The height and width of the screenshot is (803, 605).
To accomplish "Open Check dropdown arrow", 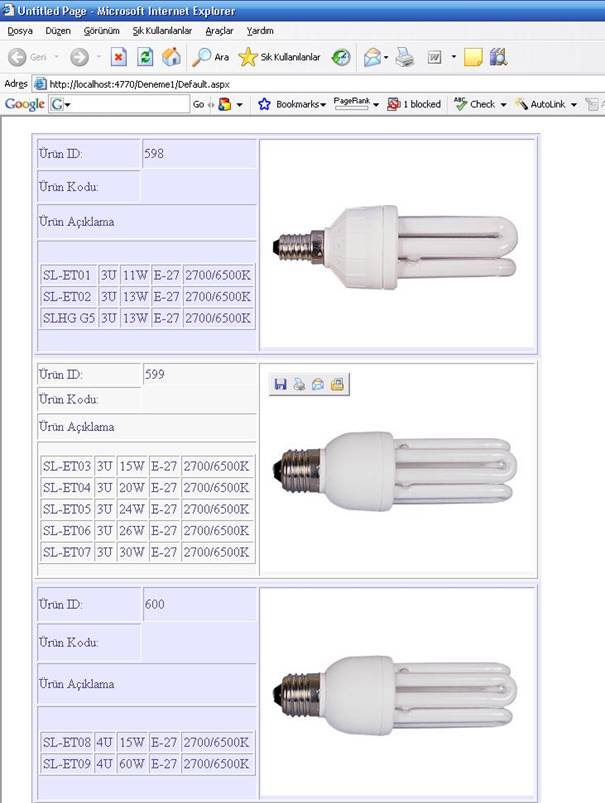I will point(503,105).
